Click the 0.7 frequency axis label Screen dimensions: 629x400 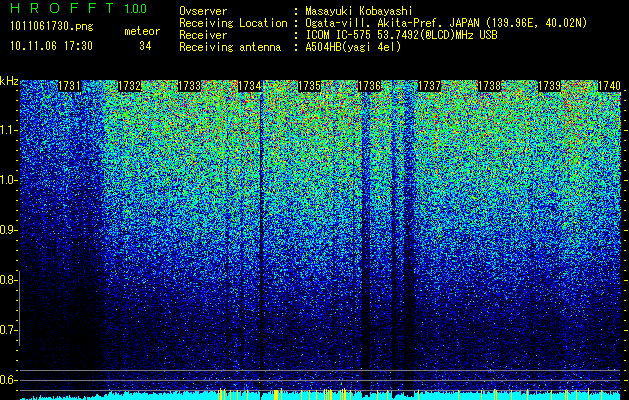[8, 330]
